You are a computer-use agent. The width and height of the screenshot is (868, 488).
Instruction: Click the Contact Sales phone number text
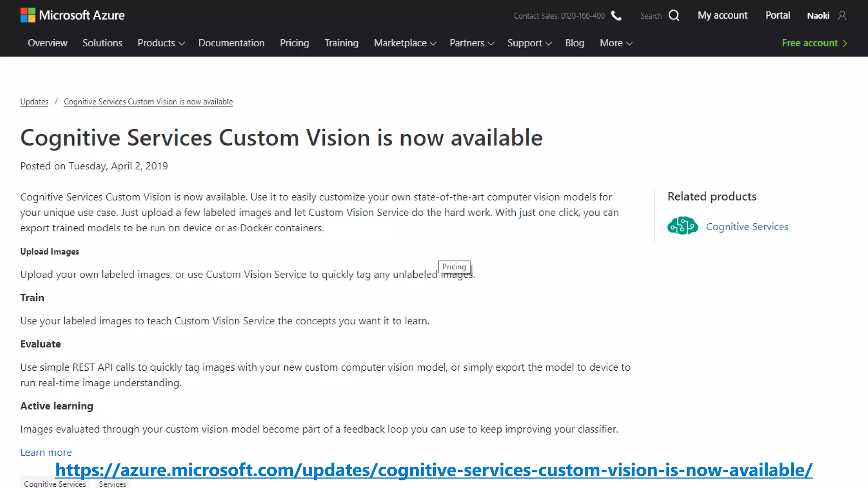[559, 16]
